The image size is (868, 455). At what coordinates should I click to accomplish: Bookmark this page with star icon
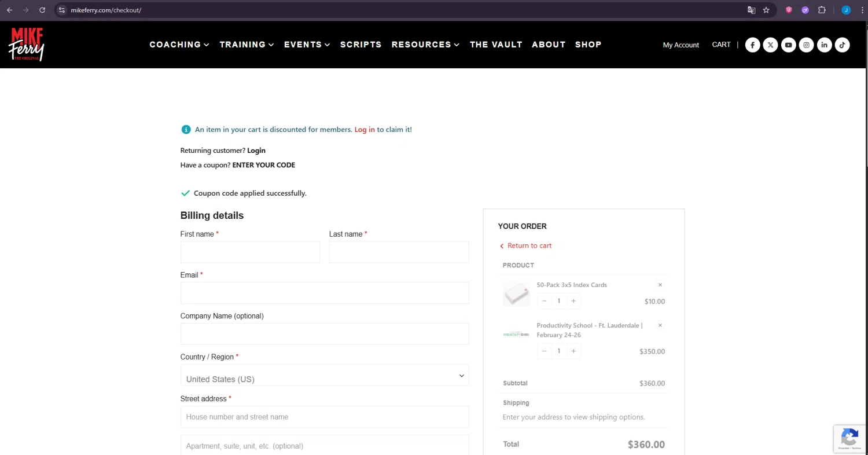[x=766, y=10]
